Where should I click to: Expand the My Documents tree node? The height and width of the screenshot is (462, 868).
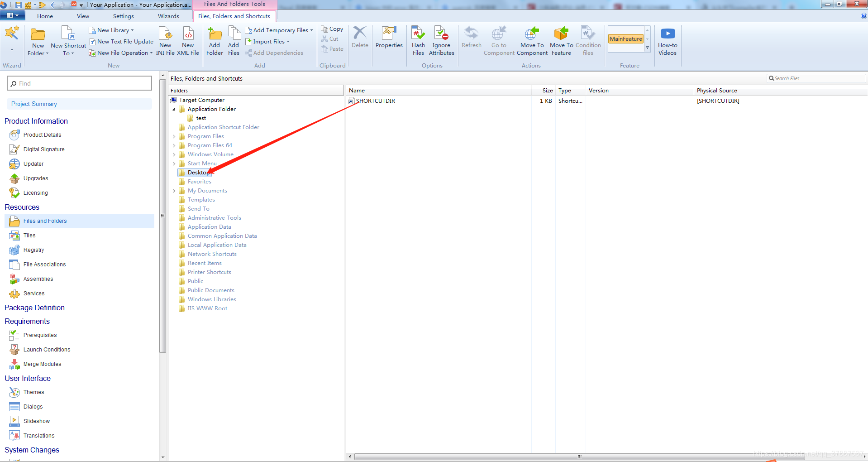tap(174, 191)
